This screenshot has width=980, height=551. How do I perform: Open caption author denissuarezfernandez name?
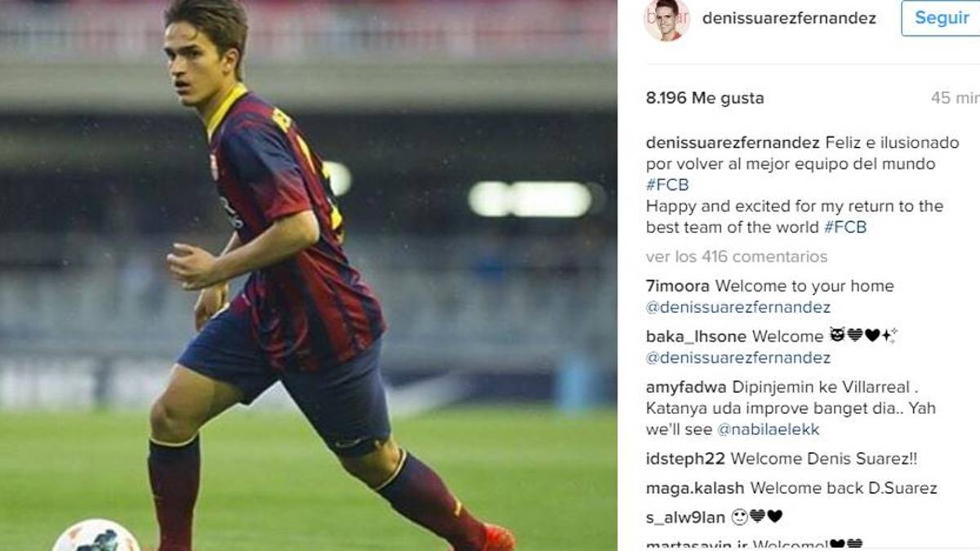click(732, 143)
